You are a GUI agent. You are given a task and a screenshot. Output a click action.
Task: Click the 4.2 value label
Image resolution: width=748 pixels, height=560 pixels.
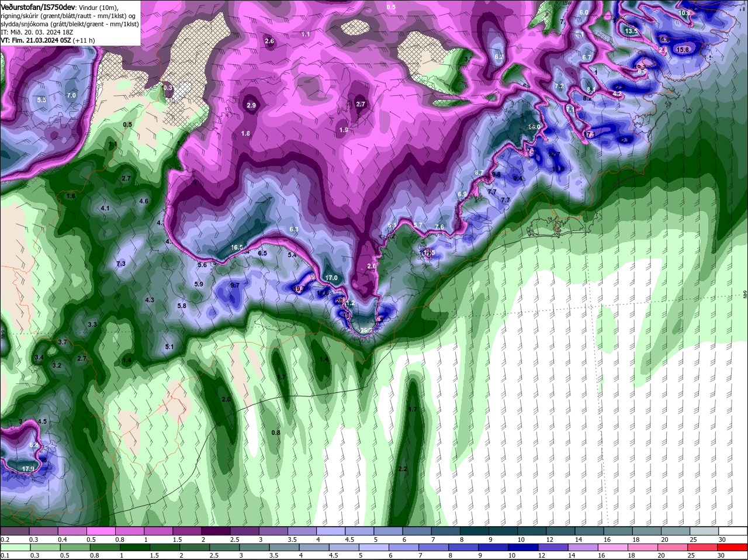617,94
